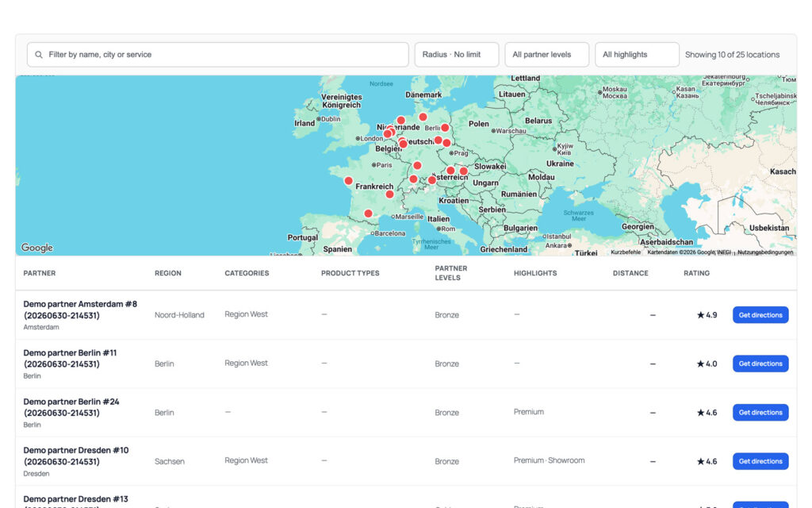Screen dimensions: 812x508
Task: Select the "Demo partner Berlin #11" name
Action: 70,358
